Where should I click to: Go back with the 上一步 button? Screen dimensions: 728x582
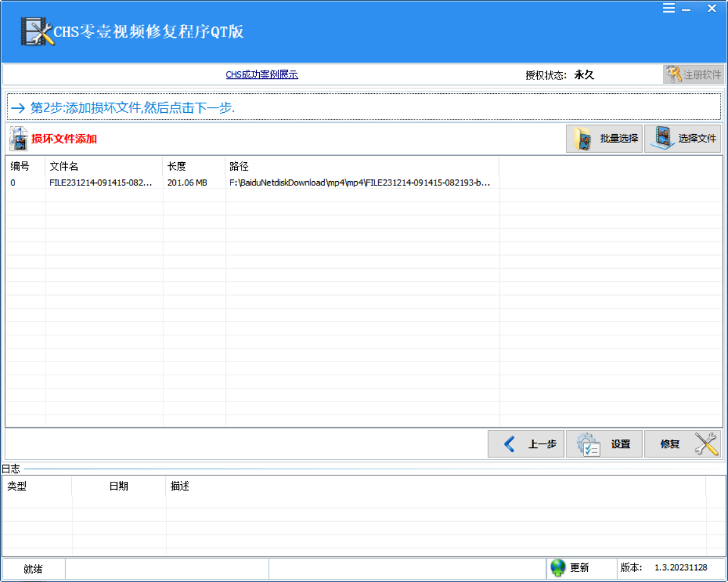tap(526, 444)
